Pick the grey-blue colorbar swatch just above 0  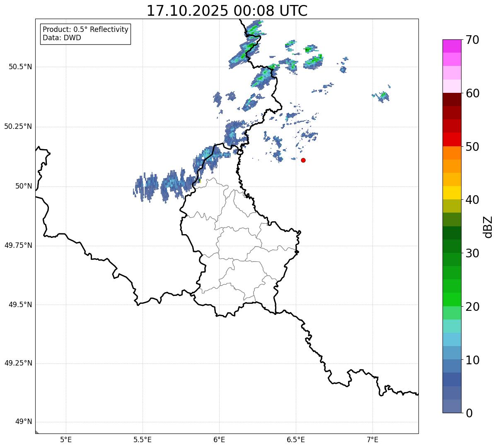(452, 406)
